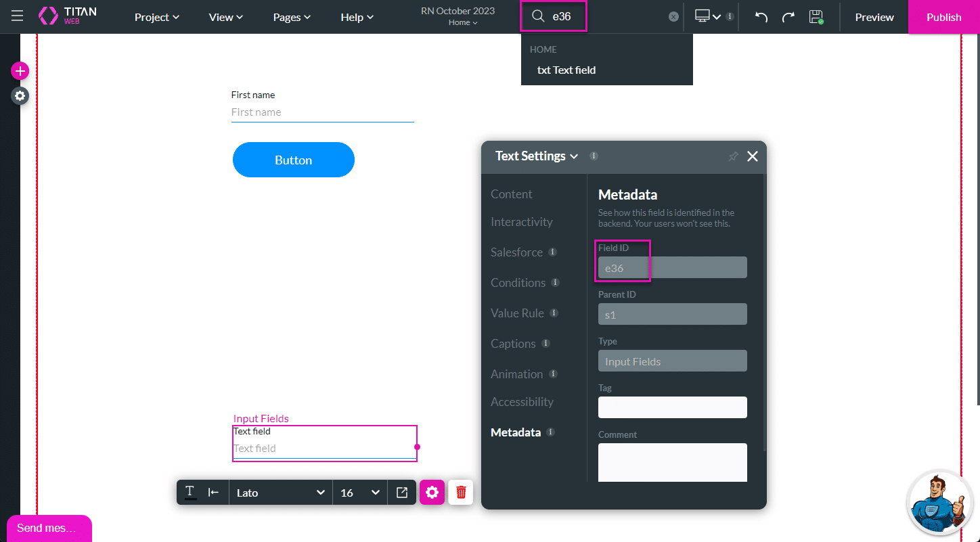Click the text alignment indent icon
This screenshot has height=542, width=980.
tap(213, 492)
